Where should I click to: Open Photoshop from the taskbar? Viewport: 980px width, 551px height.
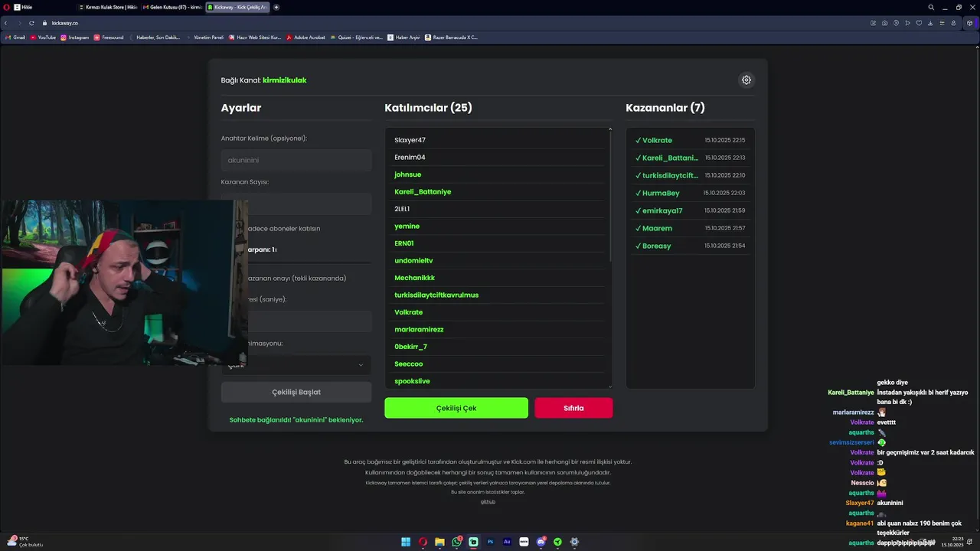click(490, 542)
